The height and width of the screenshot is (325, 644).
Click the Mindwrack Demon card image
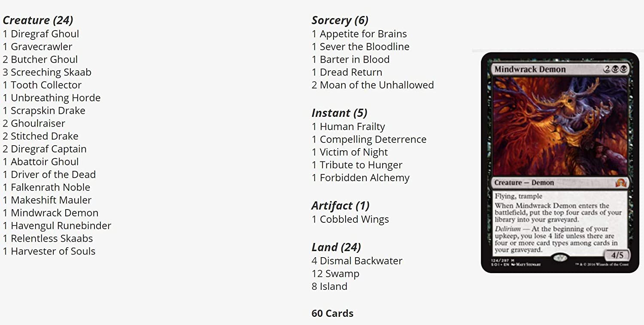(560, 162)
